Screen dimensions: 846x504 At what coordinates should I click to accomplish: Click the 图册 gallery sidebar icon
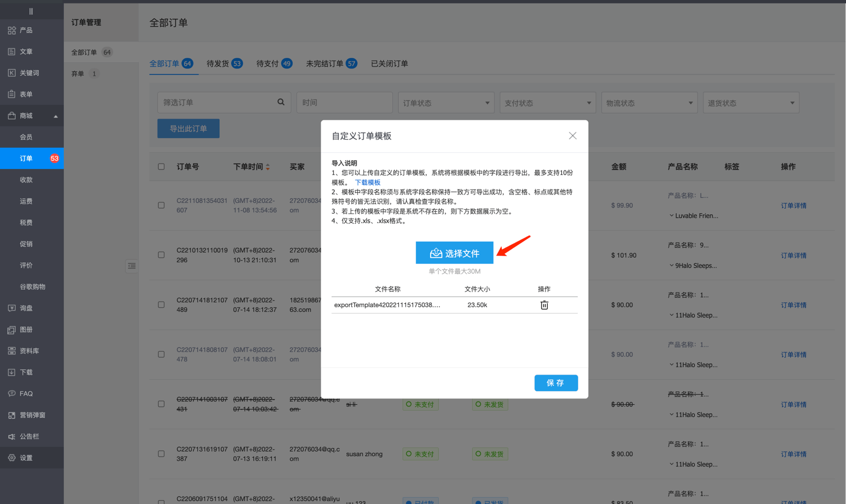(12, 330)
